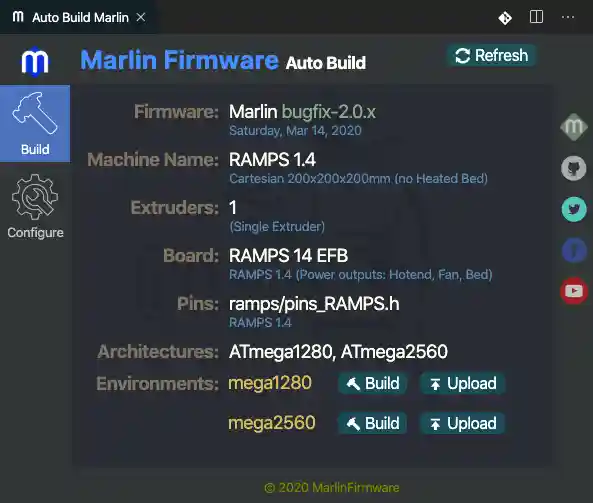Open the Facebook icon link

tap(574, 250)
